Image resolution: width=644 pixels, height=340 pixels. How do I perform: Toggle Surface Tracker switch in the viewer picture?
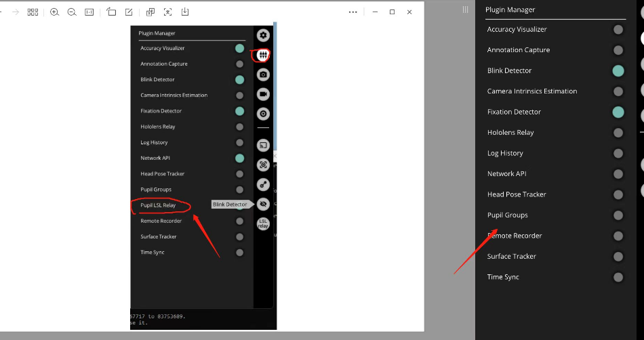[x=239, y=236]
